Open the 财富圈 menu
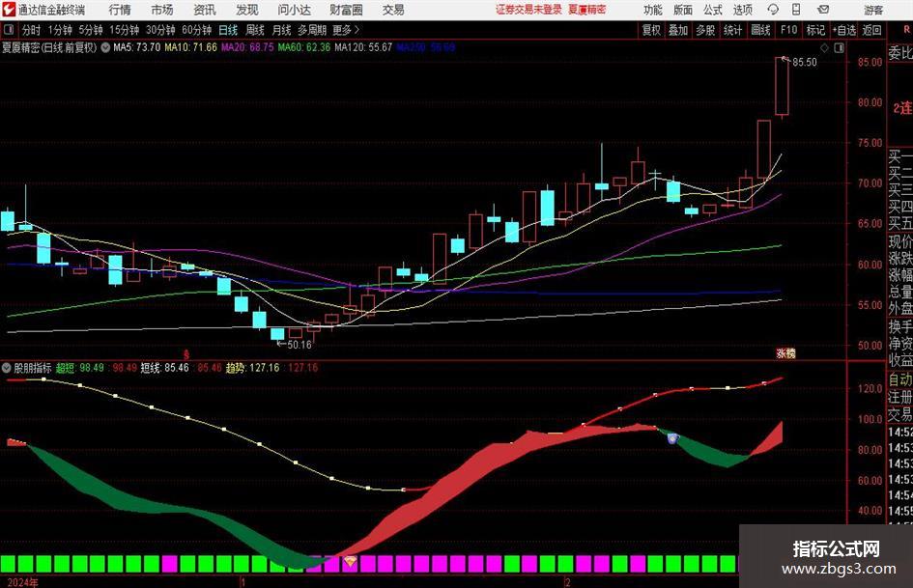The height and width of the screenshot is (588, 913). (347, 10)
